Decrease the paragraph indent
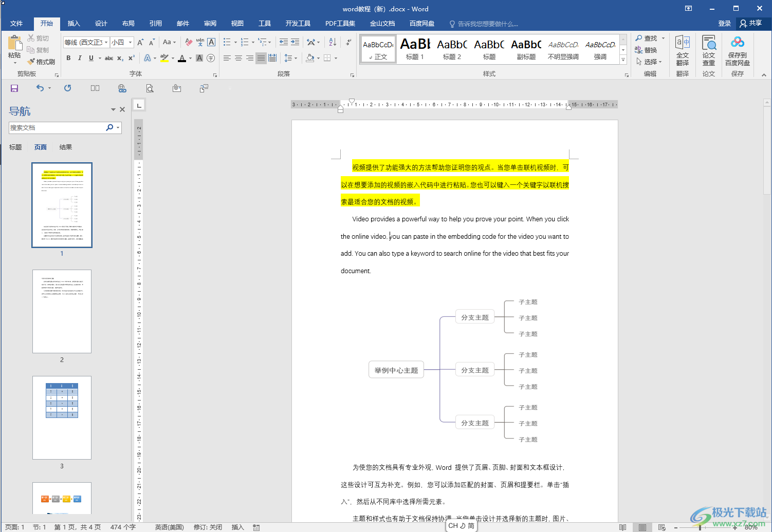 [284, 42]
